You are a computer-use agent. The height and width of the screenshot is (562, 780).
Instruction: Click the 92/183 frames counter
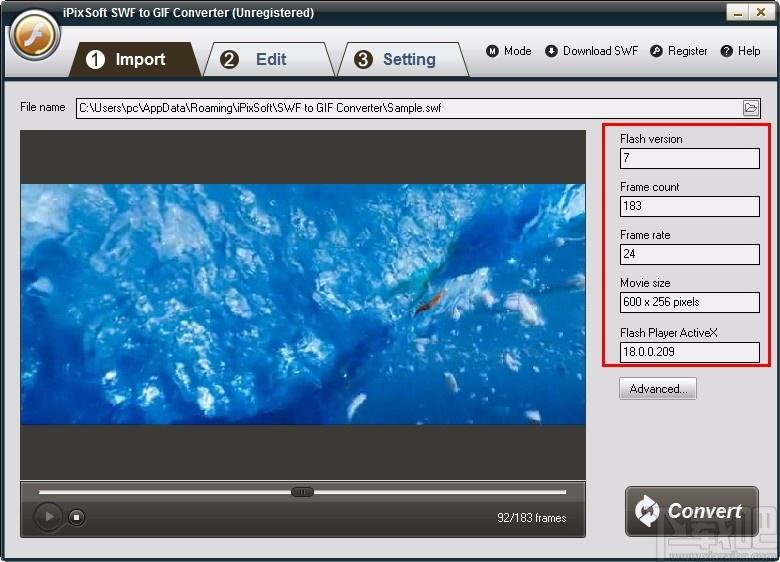pyautogui.click(x=531, y=518)
